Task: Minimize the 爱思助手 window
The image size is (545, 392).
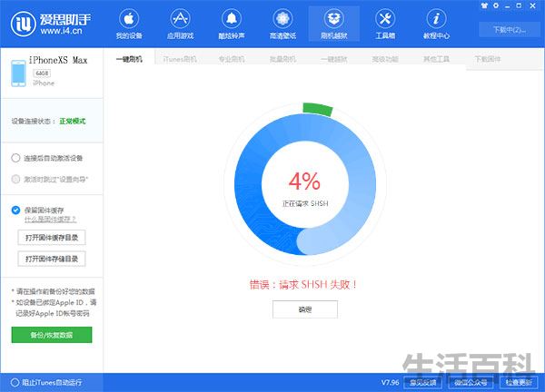Action: pyautogui.click(x=508, y=6)
